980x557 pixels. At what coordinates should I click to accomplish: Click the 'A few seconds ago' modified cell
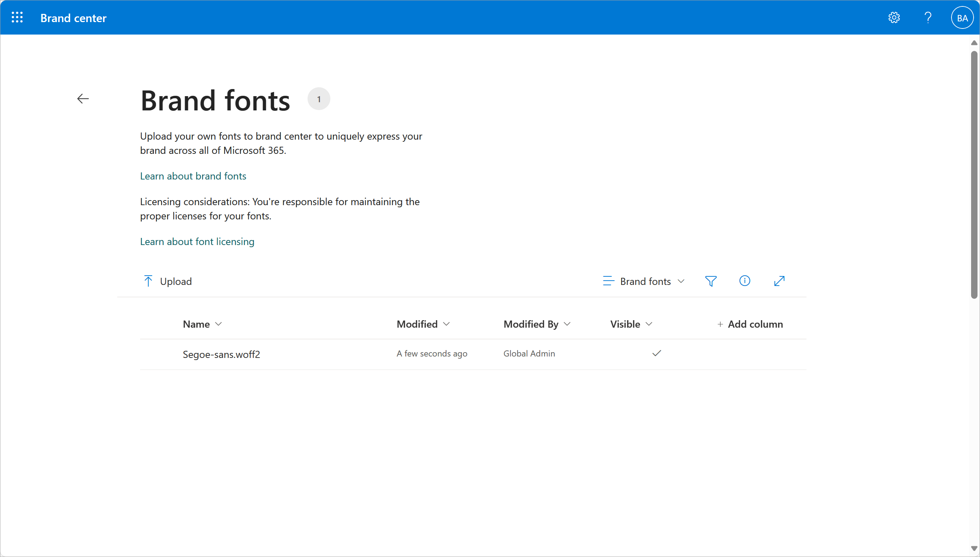coord(432,354)
